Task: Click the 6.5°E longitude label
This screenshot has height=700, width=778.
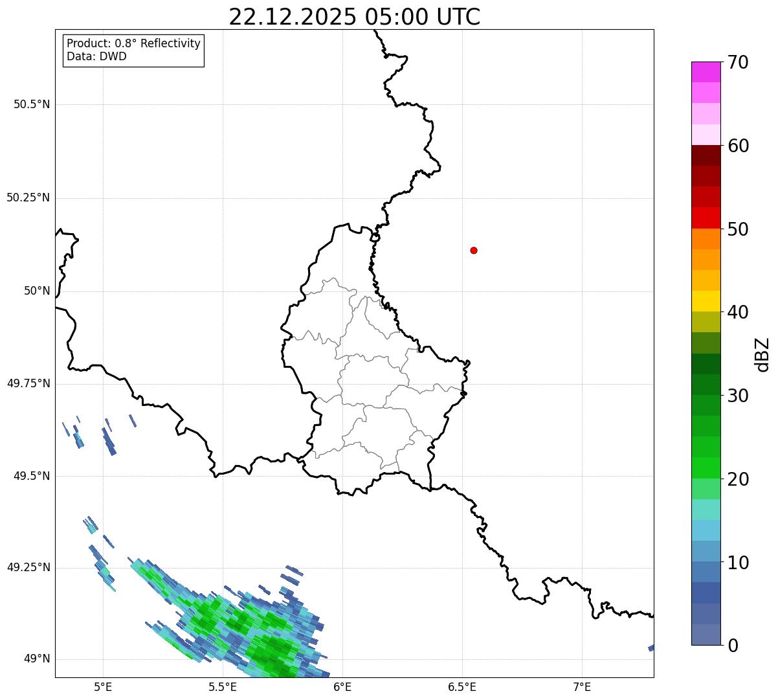Action: [462, 686]
